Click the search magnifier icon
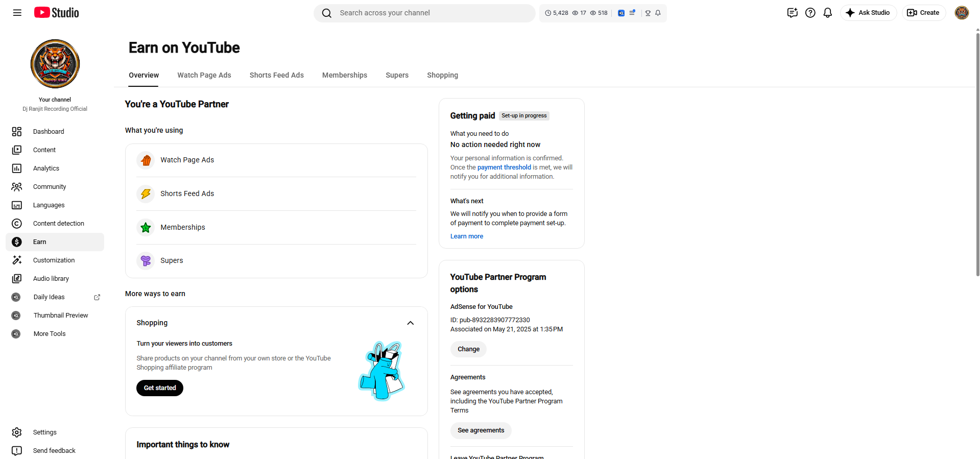The image size is (980, 459). [x=327, y=13]
